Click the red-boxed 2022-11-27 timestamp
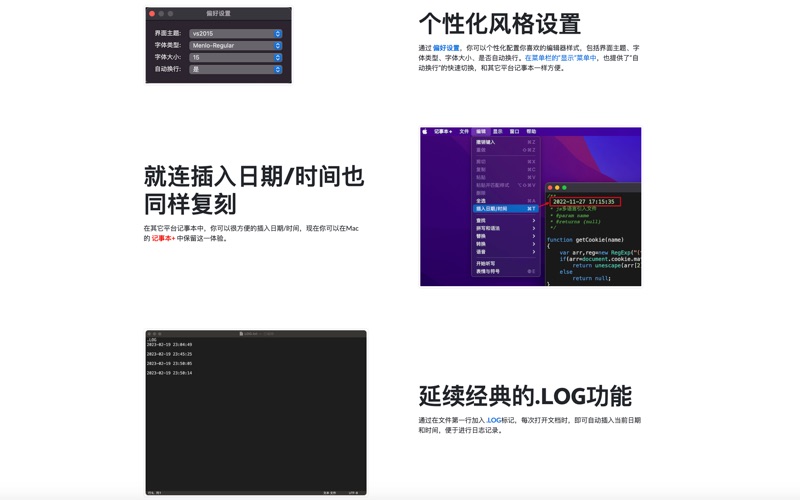800x500 pixels. point(583,201)
